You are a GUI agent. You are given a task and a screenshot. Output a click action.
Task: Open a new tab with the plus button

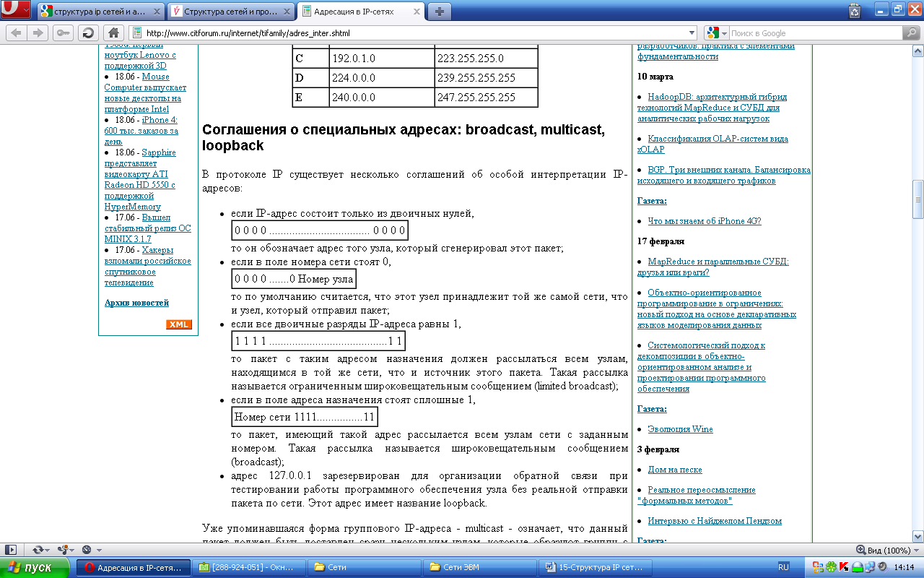point(439,12)
